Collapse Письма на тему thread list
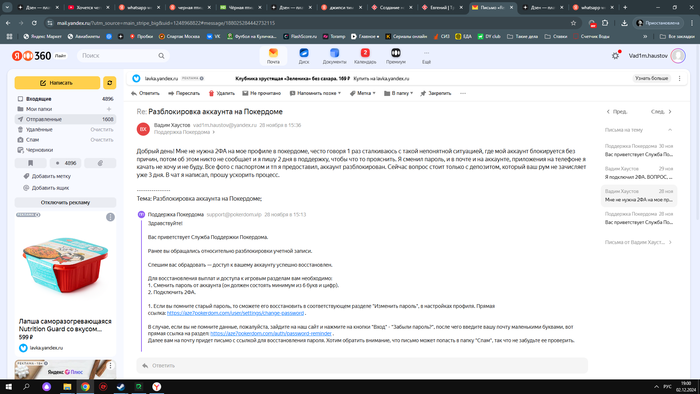 pyautogui.click(x=670, y=130)
